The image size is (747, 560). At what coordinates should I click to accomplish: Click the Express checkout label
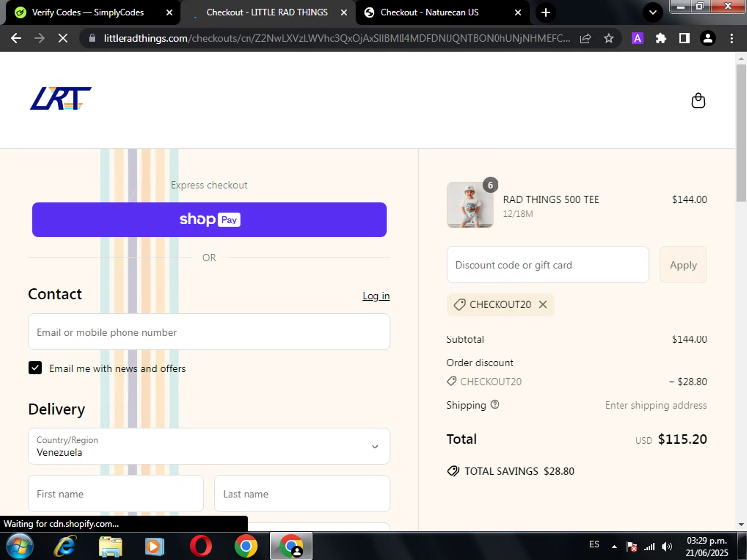pyautogui.click(x=209, y=185)
